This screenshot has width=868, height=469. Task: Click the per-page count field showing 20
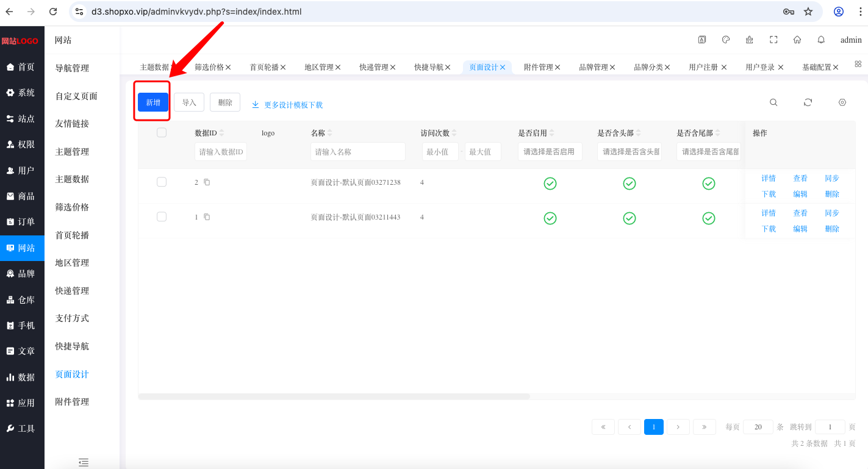coord(758,427)
